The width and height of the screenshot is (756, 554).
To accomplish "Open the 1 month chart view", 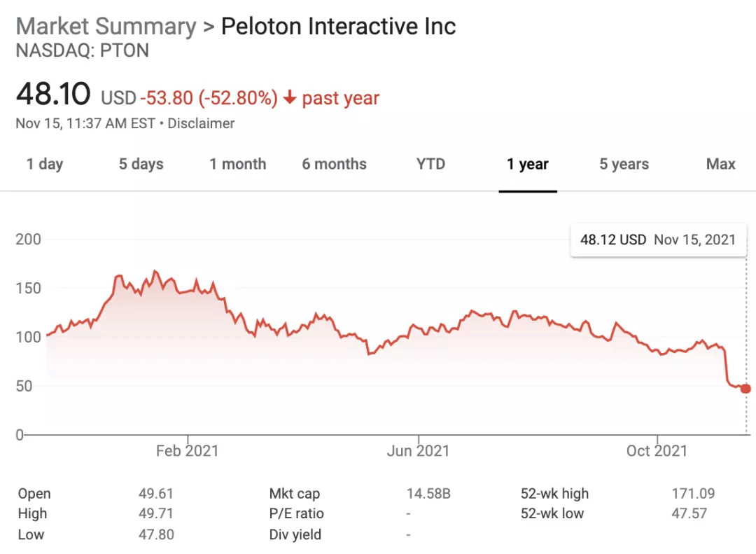I will [237, 165].
